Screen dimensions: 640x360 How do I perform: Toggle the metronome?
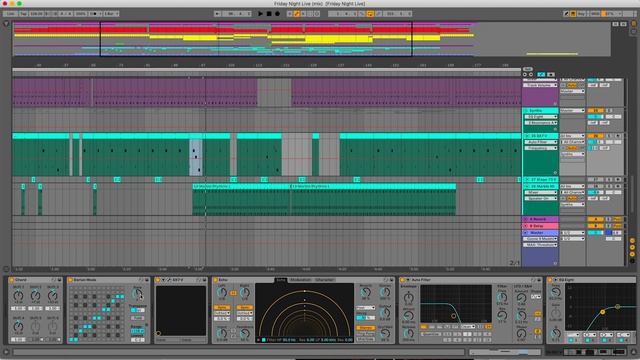click(x=93, y=13)
